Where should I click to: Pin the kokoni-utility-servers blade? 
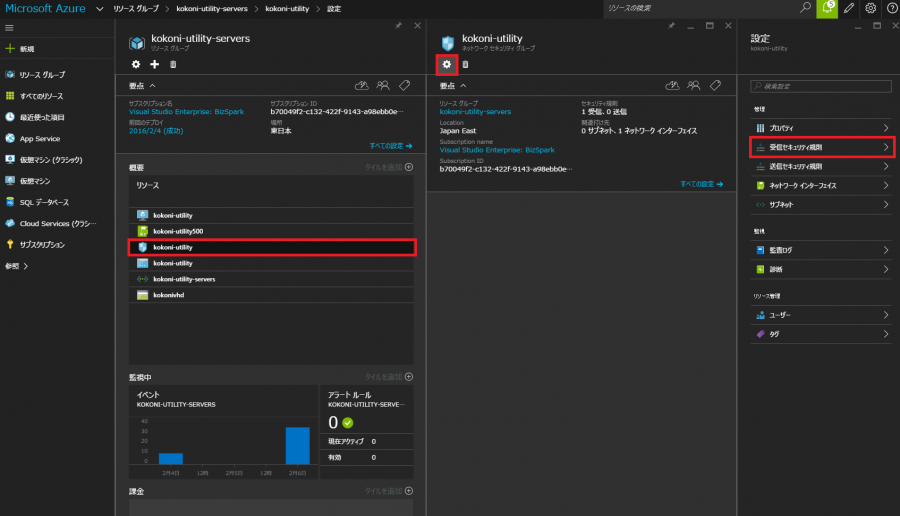pos(399,24)
